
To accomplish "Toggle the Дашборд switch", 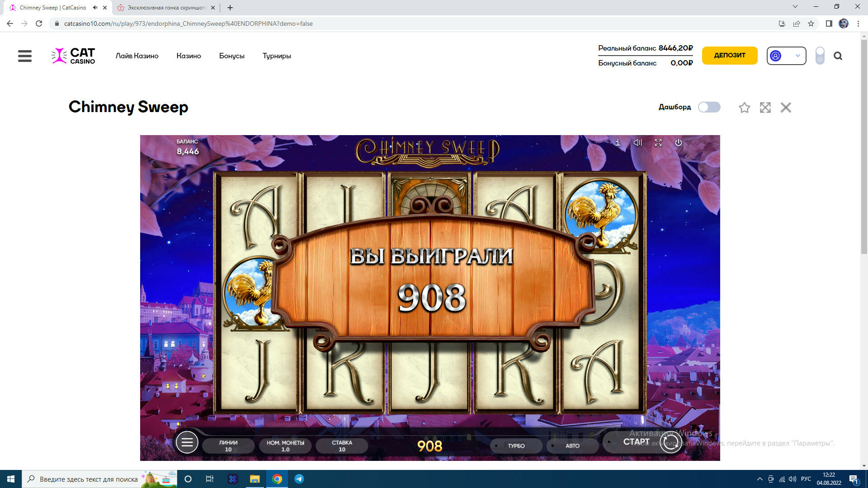I will pos(709,107).
